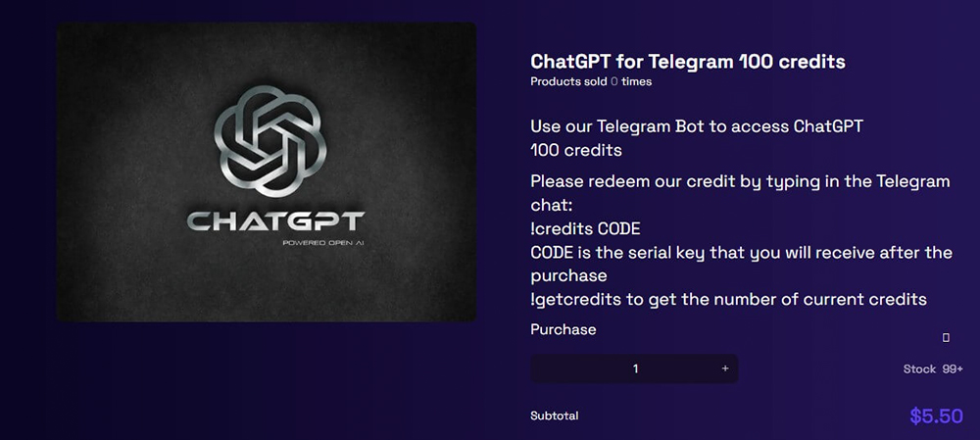Click the $5.50 subtotal price
This screenshot has height=440, width=980.
pyautogui.click(x=936, y=416)
